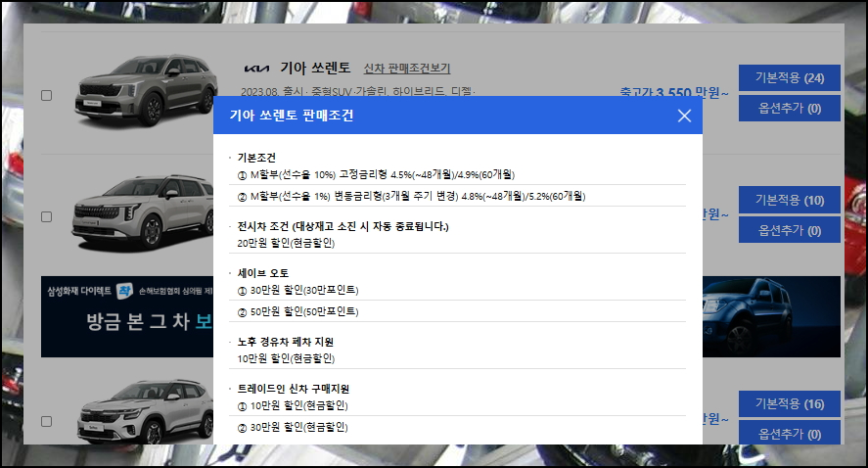Click the Kia logo next to 기아 쏘렌토
The width and height of the screenshot is (868, 468).
click(x=256, y=69)
